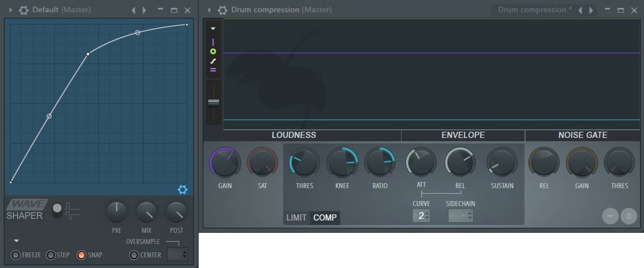Select next preset in Wave Shaper window
This screenshot has height=268, width=644.
tap(144, 10)
